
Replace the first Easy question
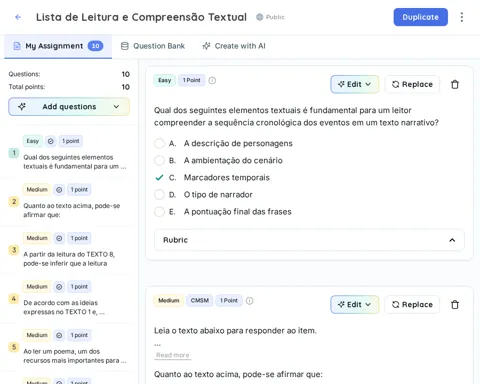coord(412,84)
